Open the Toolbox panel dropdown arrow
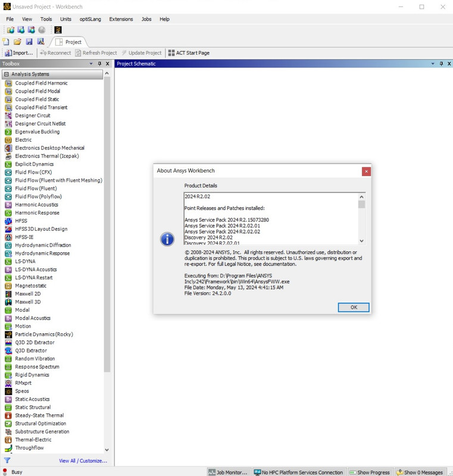 (91, 64)
